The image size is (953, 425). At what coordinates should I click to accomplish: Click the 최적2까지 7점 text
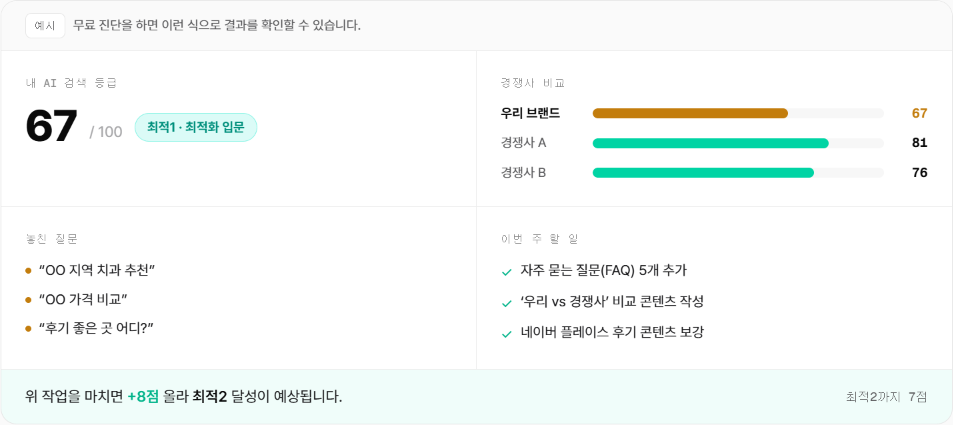click(887, 397)
